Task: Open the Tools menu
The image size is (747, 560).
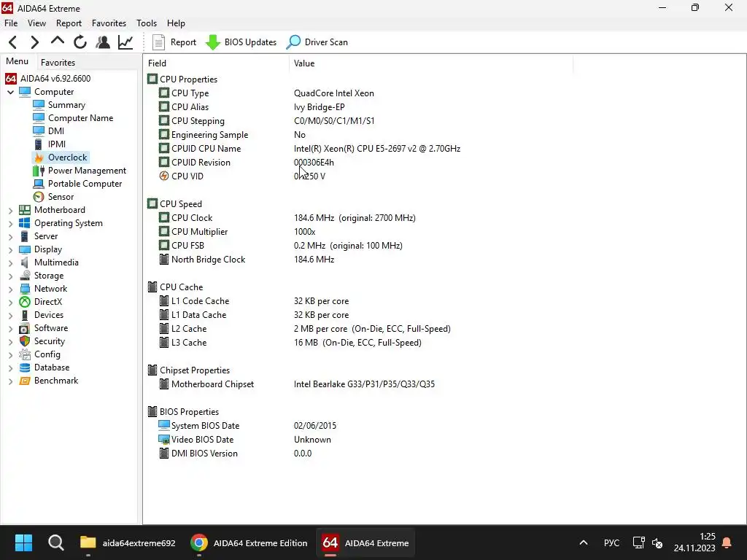Action: tap(146, 23)
